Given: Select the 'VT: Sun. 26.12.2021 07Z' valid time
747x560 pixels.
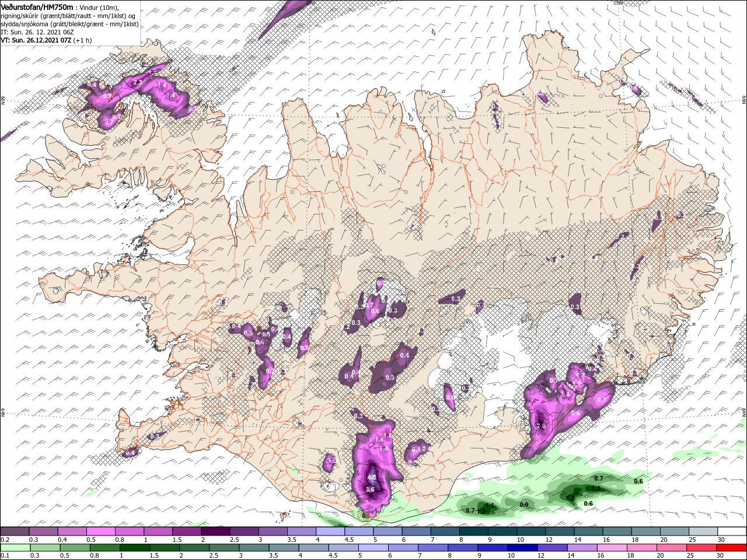Looking at the screenshot, I should (x=35, y=40).
